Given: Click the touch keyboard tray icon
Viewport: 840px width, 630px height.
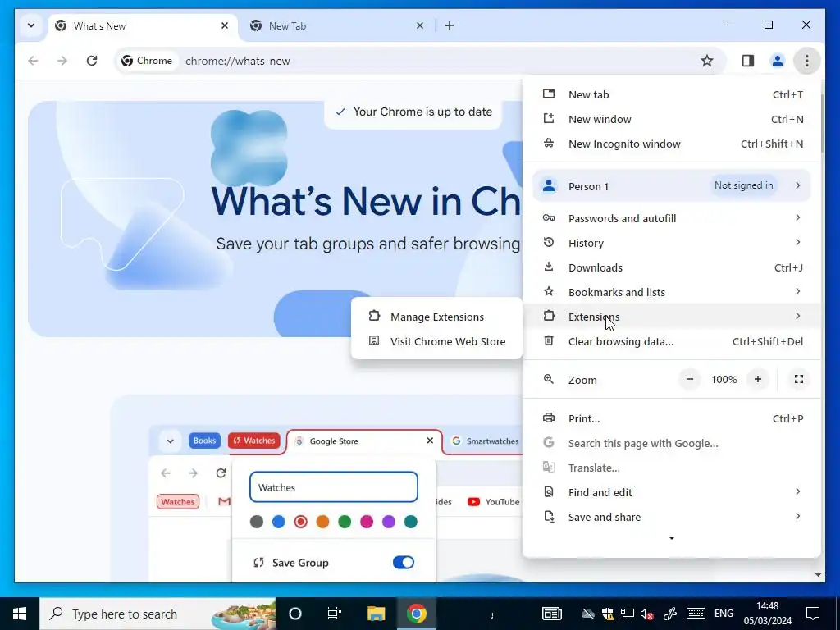Looking at the screenshot, I should coord(696,614).
